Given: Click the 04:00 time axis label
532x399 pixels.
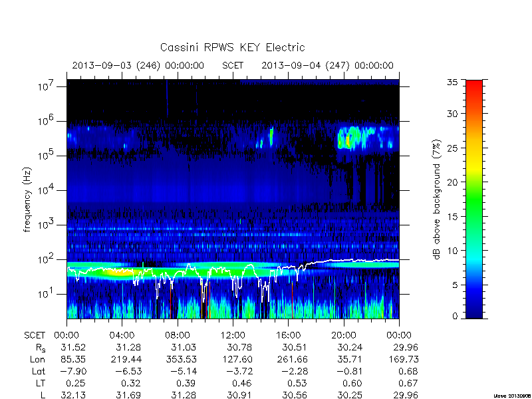Looking at the screenshot, I should (x=122, y=336).
